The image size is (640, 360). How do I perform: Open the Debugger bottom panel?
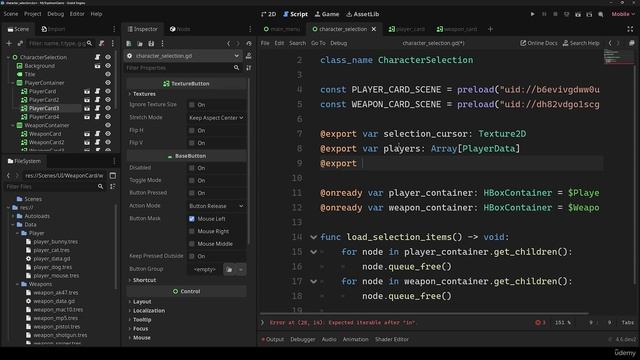coord(302,339)
